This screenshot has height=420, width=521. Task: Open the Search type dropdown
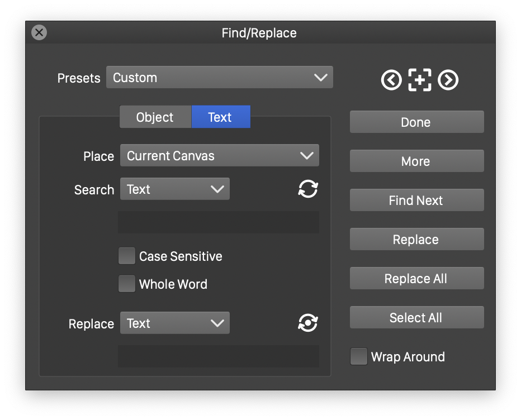(174, 189)
